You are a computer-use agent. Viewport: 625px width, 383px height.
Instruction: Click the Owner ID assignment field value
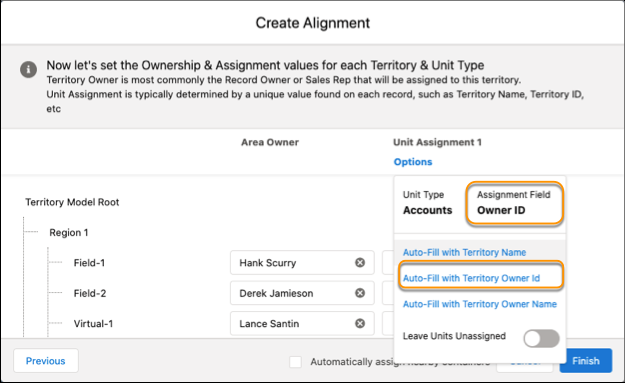point(501,210)
